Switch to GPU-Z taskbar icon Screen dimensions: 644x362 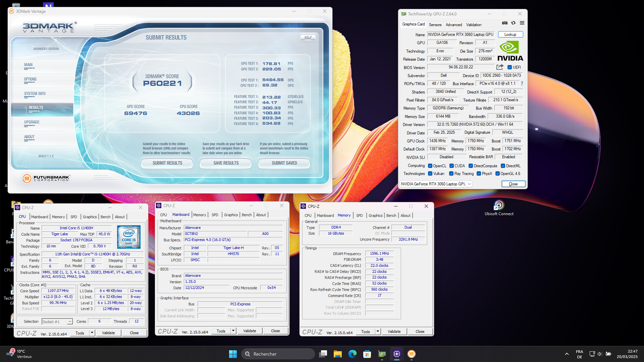tap(382, 354)
